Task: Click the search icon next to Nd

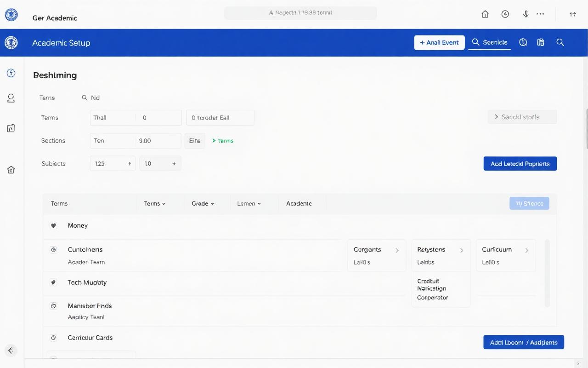Action: (85, 98)
